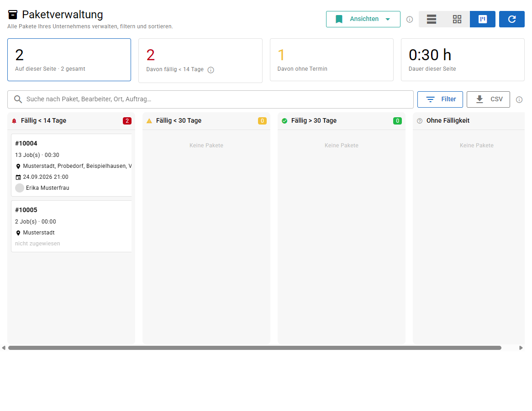The image size is (532, 411).
Task: Click the blue refresh button
Action: pos(511,19)
